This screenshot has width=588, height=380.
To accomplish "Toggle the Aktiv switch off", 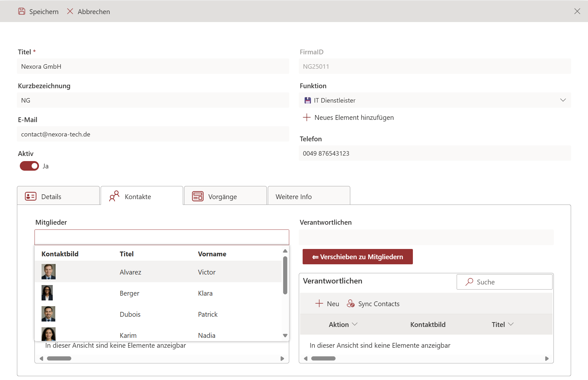I will coord(29,166).
